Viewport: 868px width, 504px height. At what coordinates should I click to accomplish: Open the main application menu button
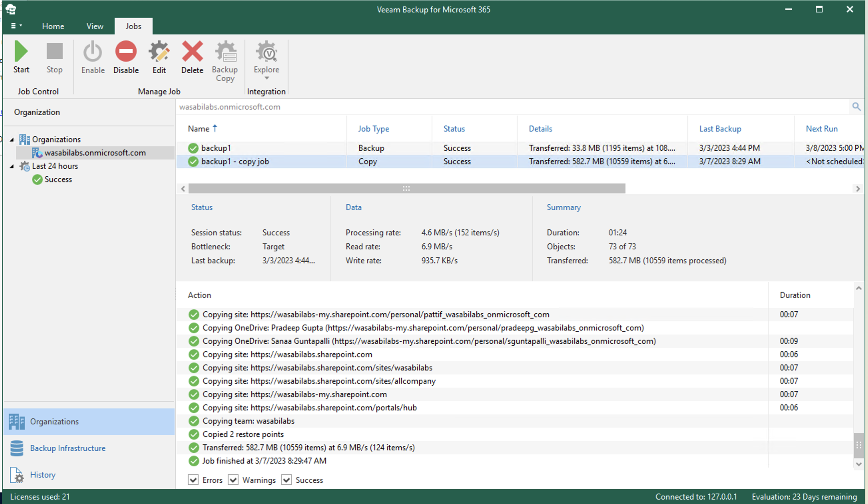[16, 26]
